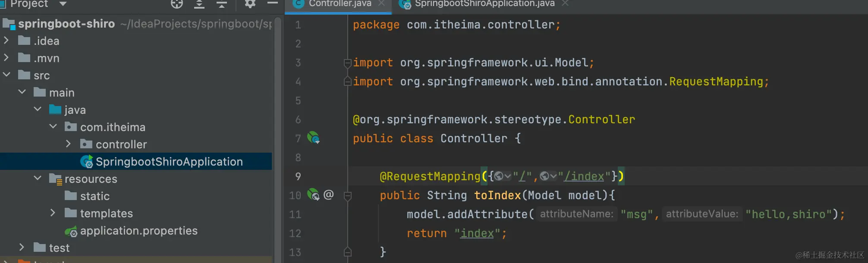Click RequestMapping in the import line
This screenshot has width=868, height=263.
[x=716, y=81]
